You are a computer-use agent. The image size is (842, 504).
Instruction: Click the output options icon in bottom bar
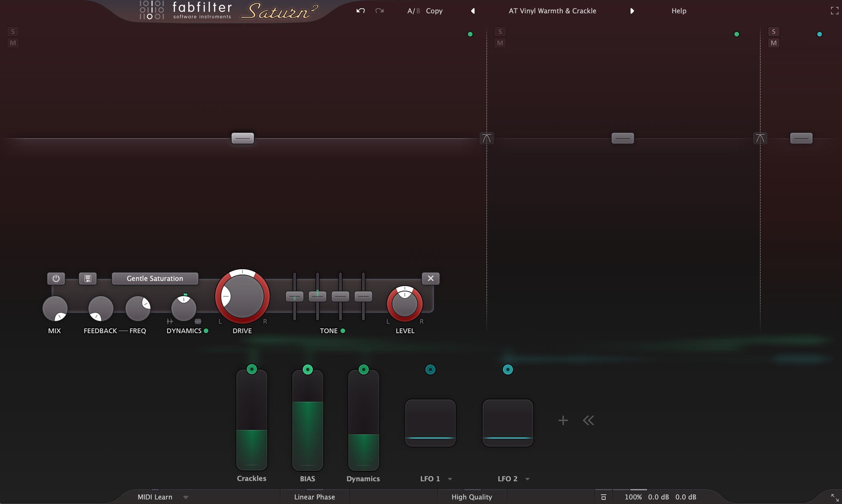tap(603, 497)
